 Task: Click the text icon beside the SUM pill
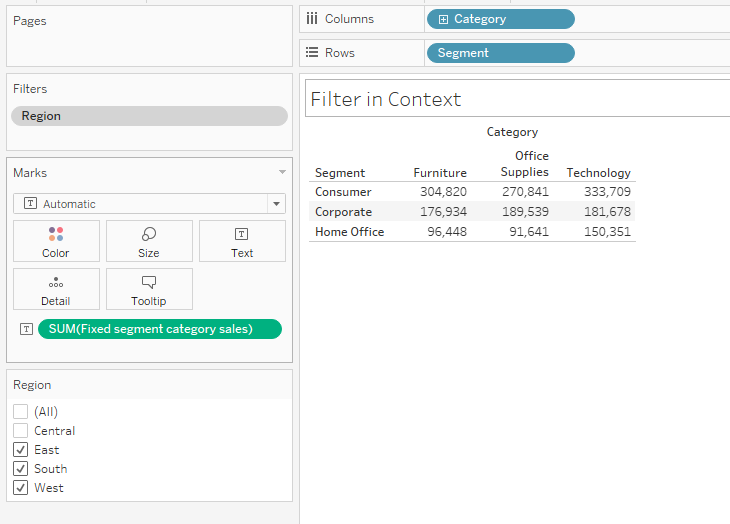click(27, 329)
